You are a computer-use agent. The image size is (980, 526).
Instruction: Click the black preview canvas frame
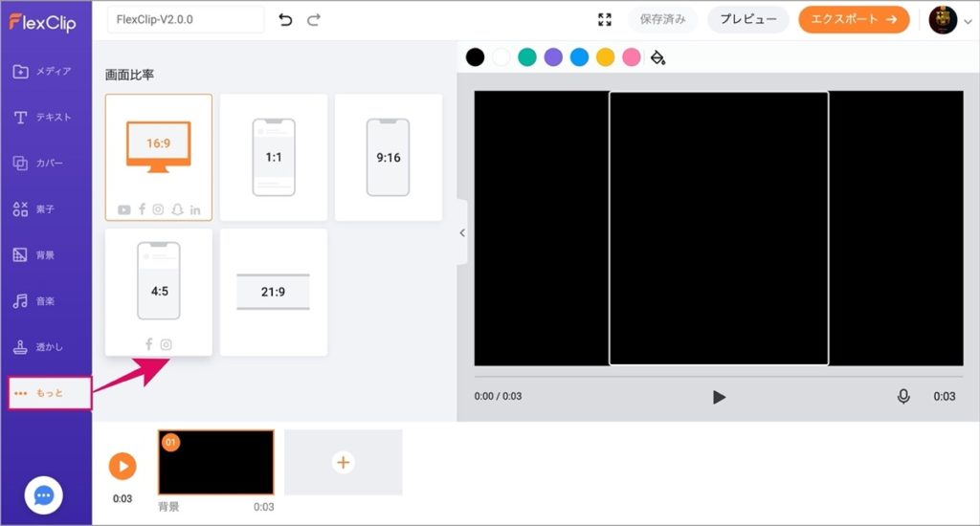pos(719,228)
